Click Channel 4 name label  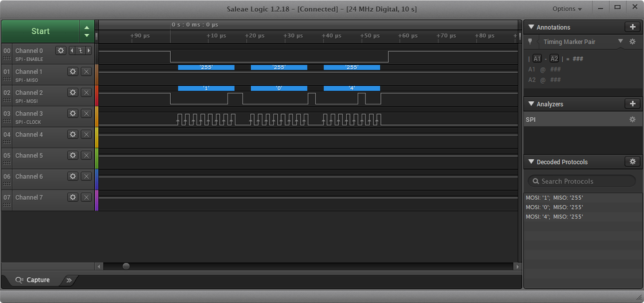pos(29,134)
